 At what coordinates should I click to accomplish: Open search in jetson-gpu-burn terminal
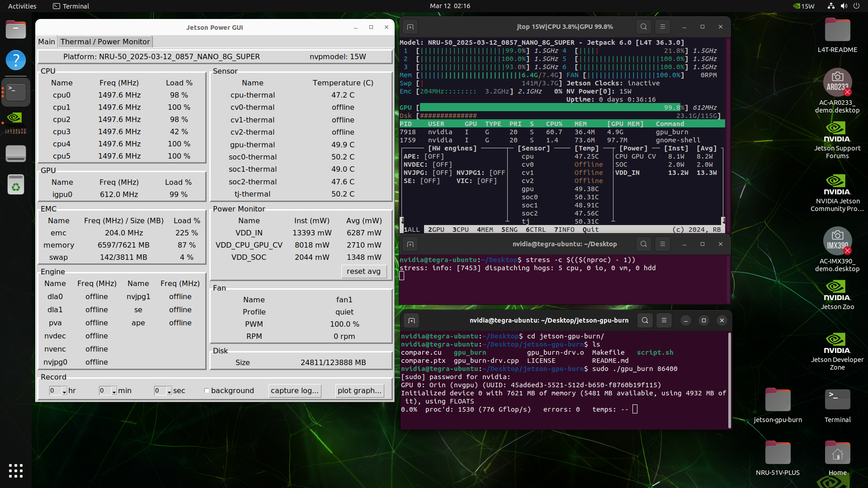(645, 320)
